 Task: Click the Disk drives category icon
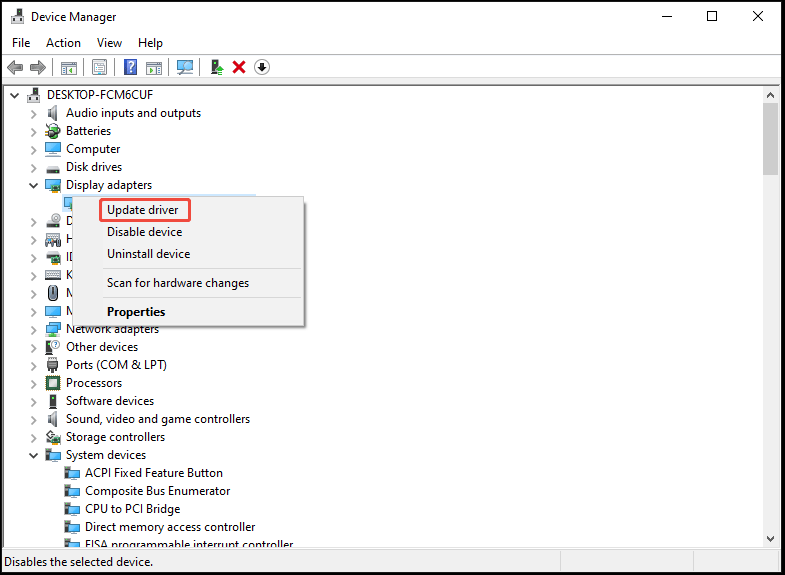[x=53, y=169]
